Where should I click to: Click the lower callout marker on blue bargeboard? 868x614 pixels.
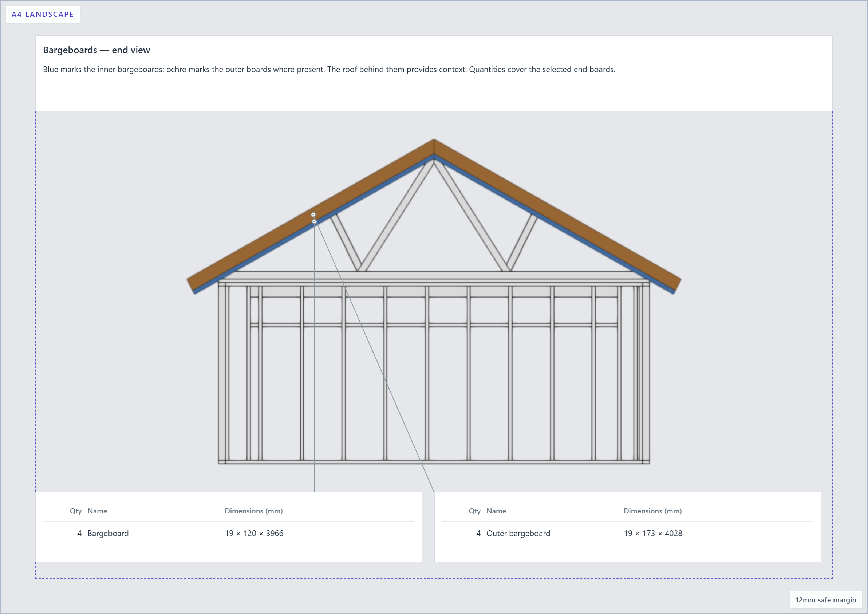point(314,221)
